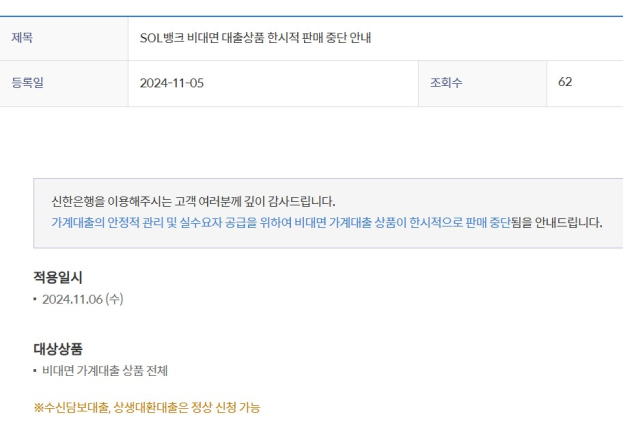Click the 대상상품 heading
The image size is (623, 421).
[x=58, y=349]
